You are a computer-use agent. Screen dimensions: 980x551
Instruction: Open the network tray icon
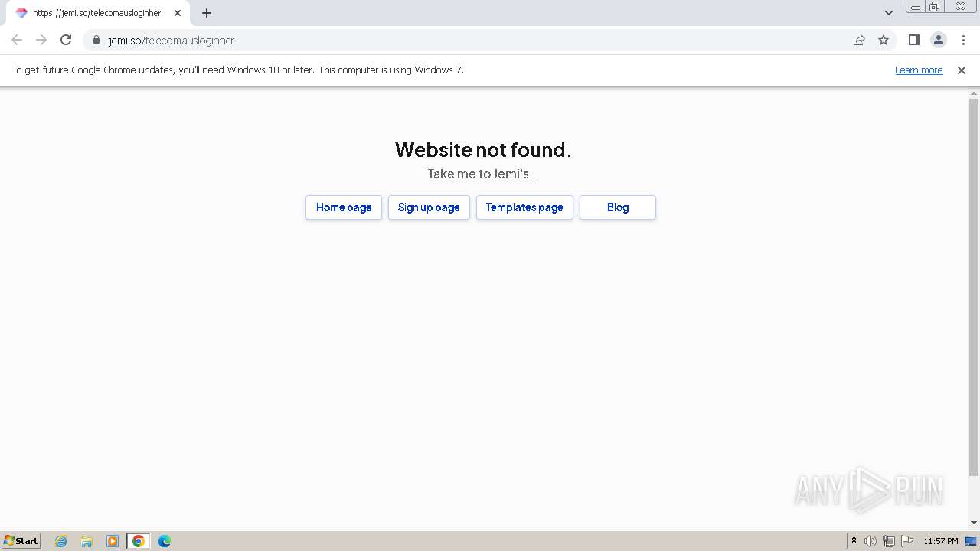coord(889,541)
